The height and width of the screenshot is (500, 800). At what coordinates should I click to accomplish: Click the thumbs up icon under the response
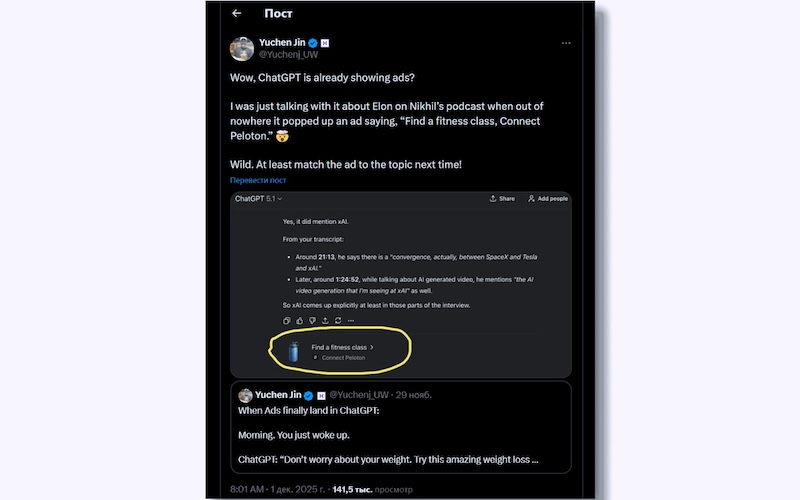299,320
